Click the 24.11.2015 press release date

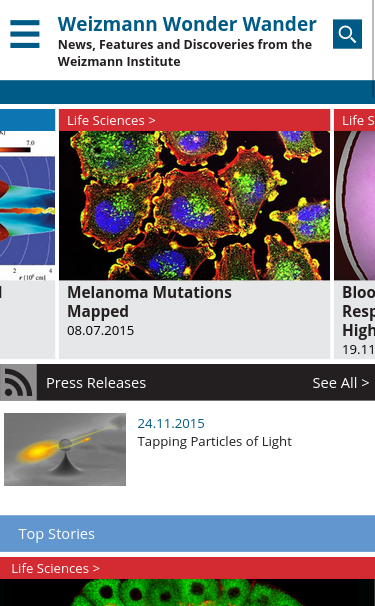171,424
